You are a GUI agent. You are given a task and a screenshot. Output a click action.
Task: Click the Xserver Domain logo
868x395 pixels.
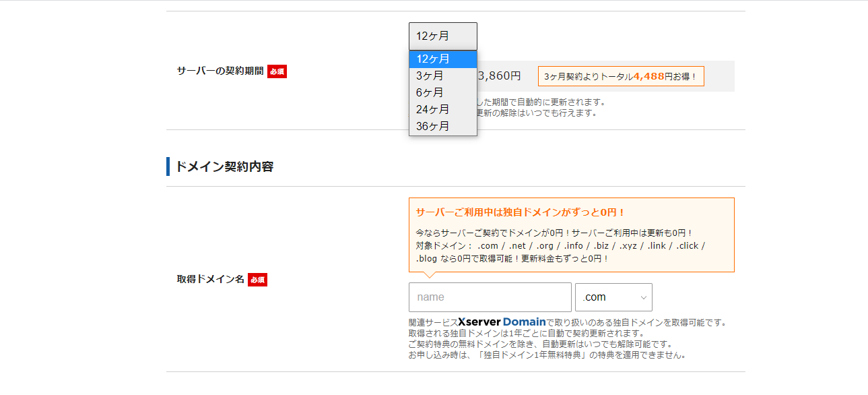click(x=502, y=322)
